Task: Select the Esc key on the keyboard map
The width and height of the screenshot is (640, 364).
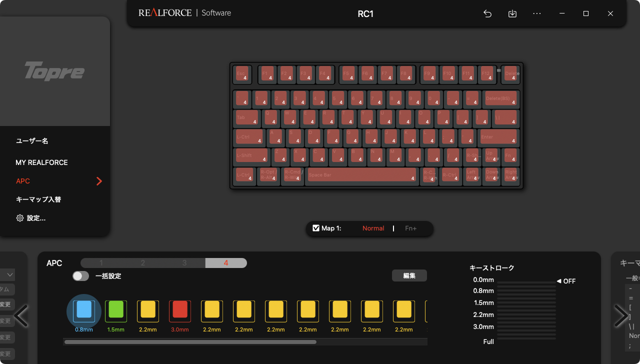Action: coord(242,74)
